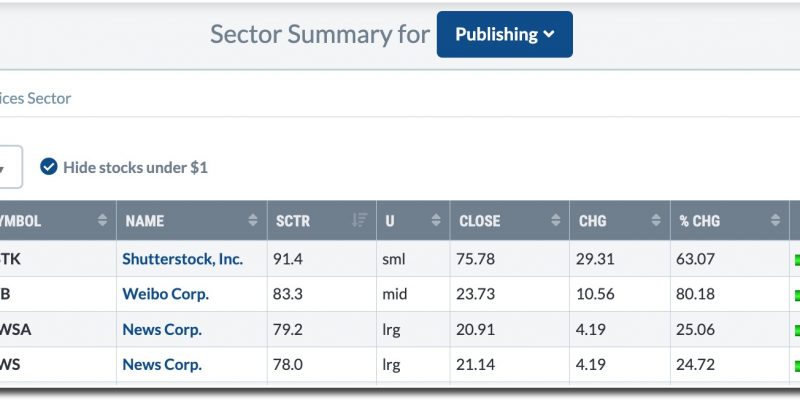Open News Corp. link with SCTR 78.0
The width and height of the screenshot is (800, 400).
click(162, 365)
